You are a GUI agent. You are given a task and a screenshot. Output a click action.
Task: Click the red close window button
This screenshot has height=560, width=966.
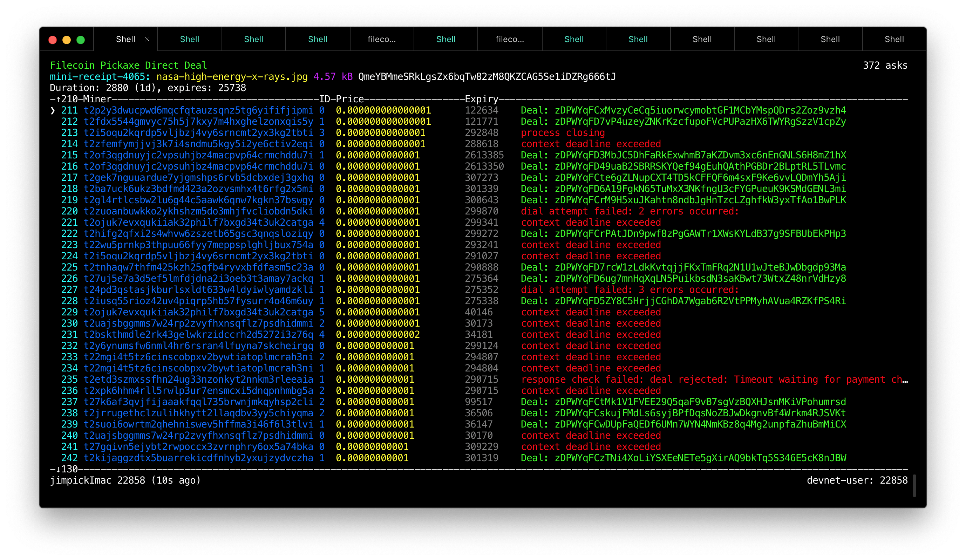(53, 40)
